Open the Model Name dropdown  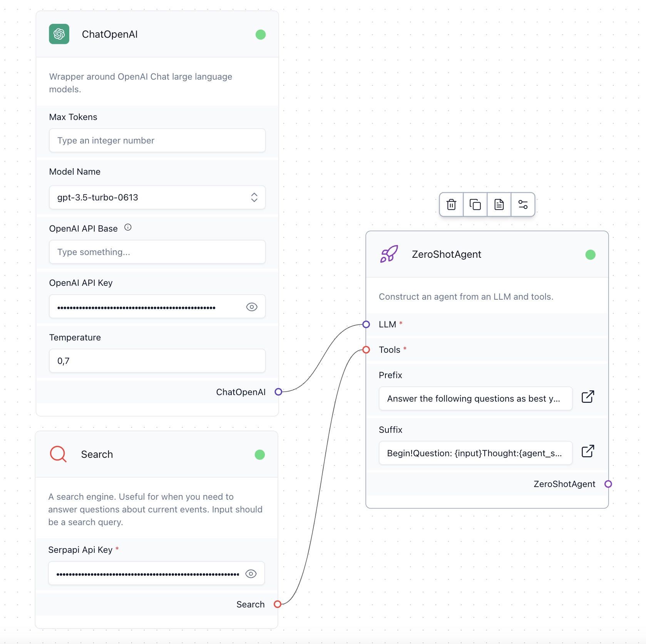click(254, 197)
